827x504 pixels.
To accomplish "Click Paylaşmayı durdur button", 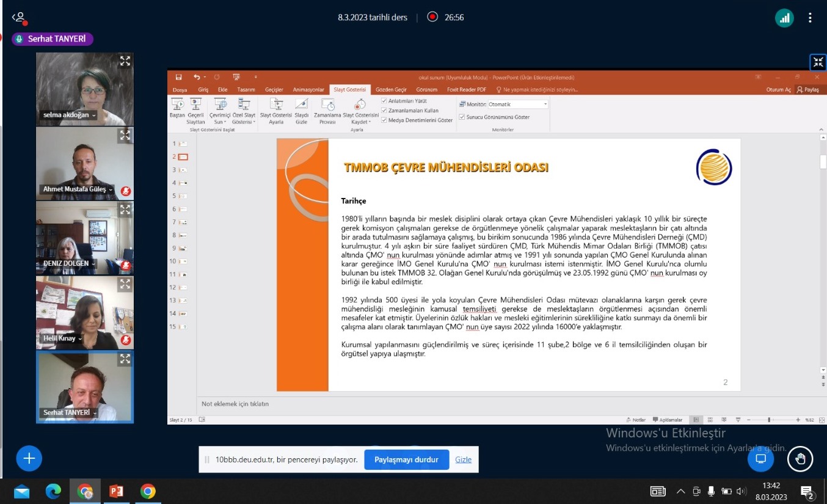I will pos(406,460).
